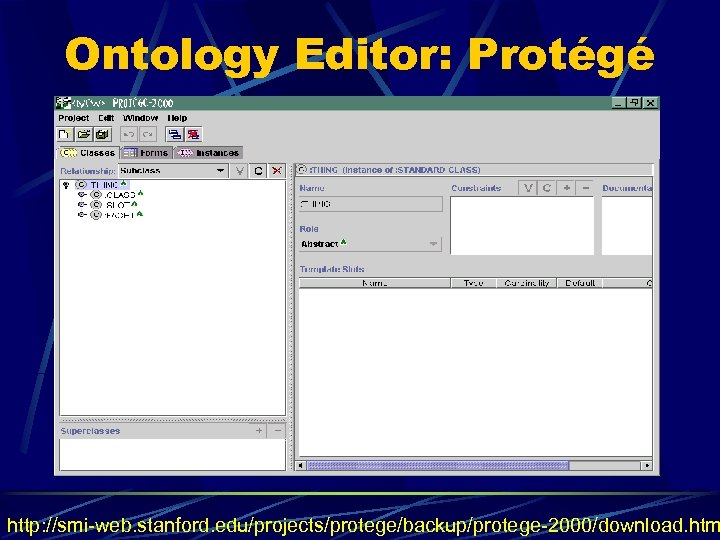Add a superclass with the plus icon
Screen dimensions: 720x540
pos(259,431)
